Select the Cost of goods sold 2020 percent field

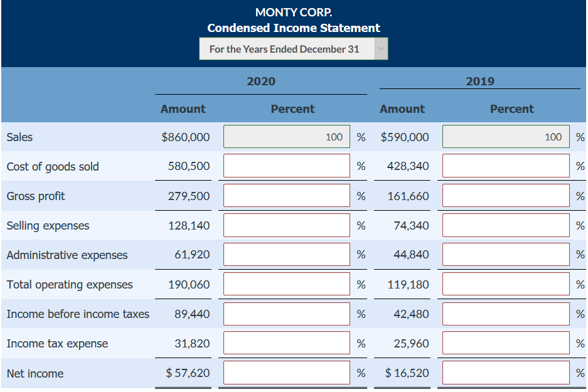coord(286,166)
